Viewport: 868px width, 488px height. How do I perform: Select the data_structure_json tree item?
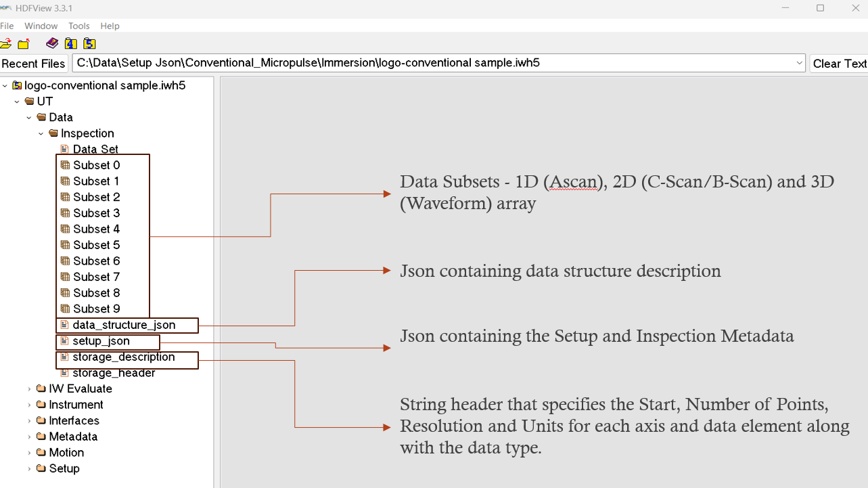(x=124, y=325)
